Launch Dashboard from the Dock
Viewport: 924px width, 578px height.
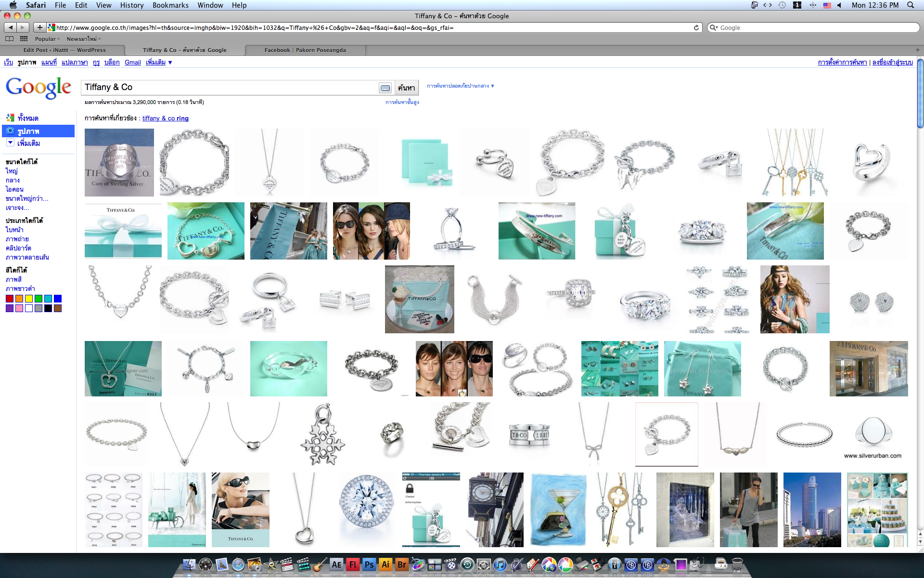205,565
